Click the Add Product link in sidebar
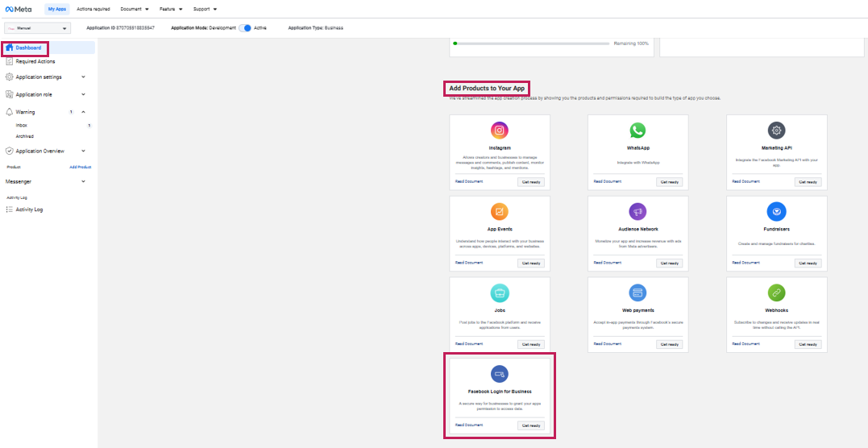Screen dimensions: 868x448 click(80, 167)
